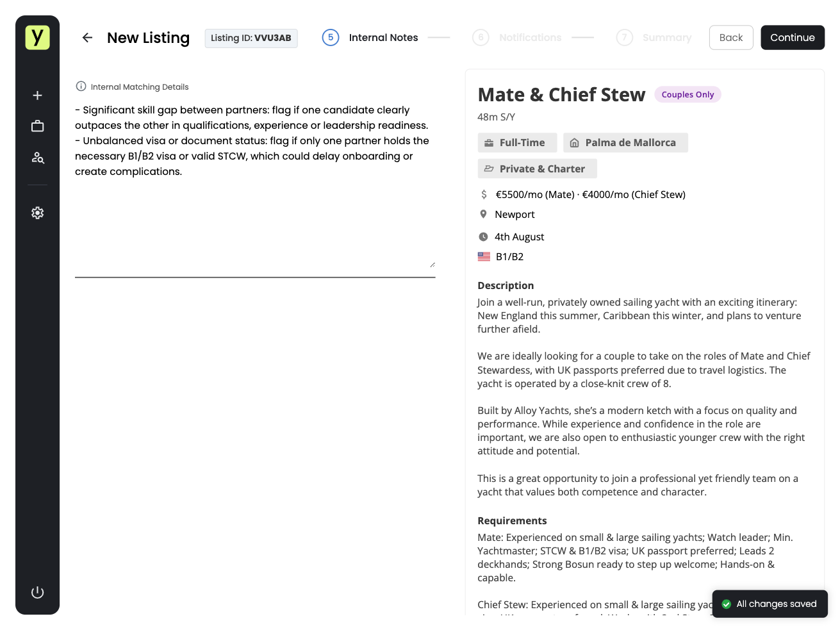Click the B1/B2 visa text
840x630 pixels.
pos(509,256)
